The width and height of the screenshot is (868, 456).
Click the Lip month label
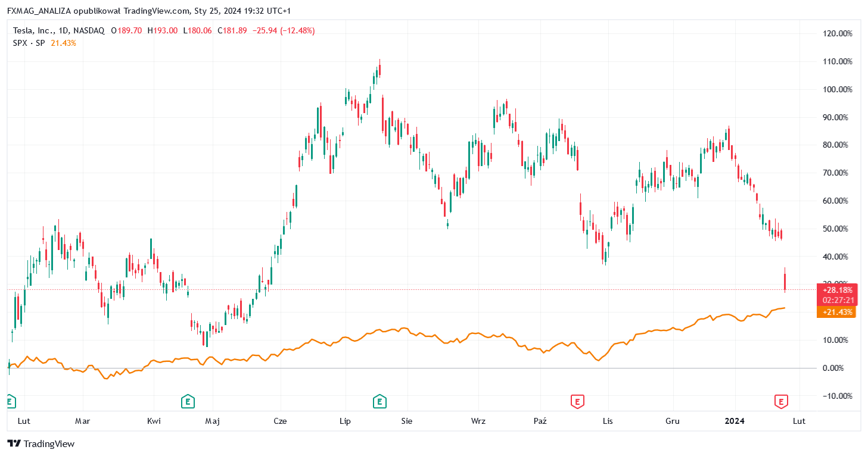[x=345, y=421]
